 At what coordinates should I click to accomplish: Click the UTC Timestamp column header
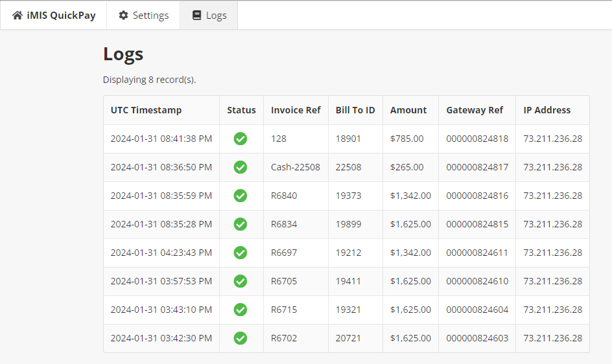(x=146, y=110)
